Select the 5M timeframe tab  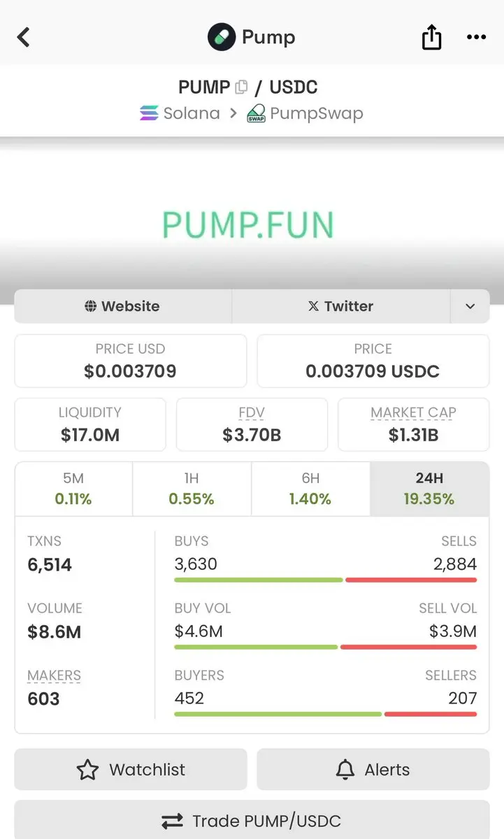(x=73, y=489)
